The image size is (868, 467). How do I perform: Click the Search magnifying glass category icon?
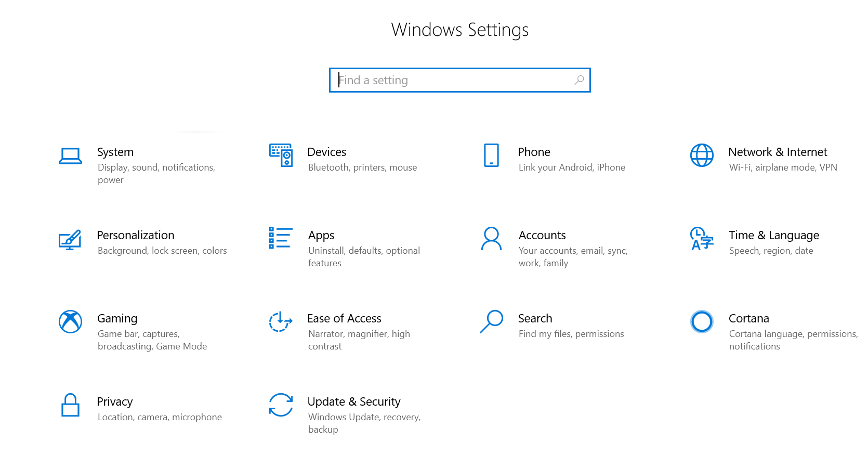pos(491,321)
